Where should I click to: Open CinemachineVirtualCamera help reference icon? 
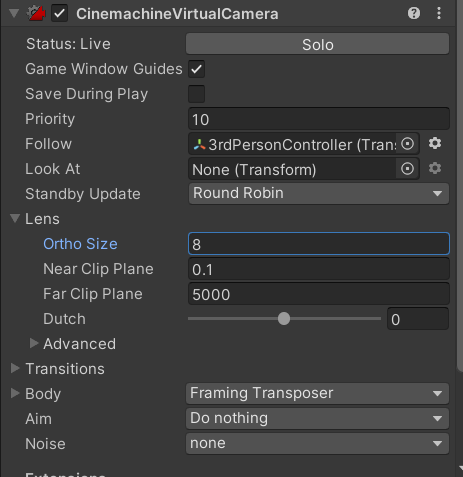[x=414, y=13]
